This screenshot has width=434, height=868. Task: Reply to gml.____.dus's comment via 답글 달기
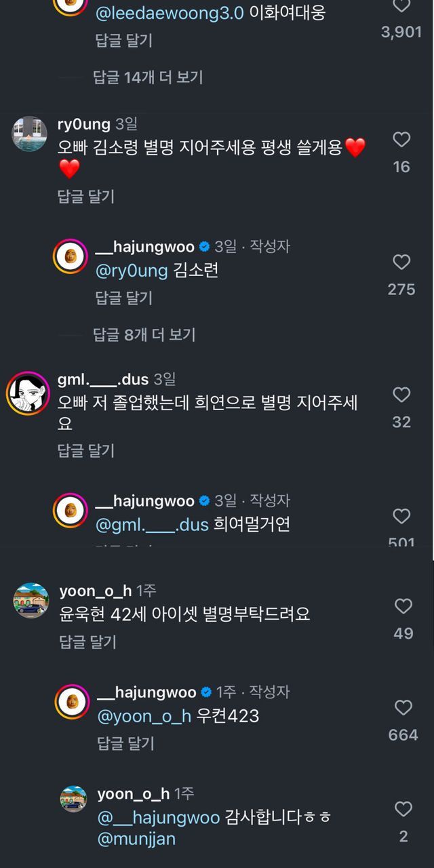86,450
